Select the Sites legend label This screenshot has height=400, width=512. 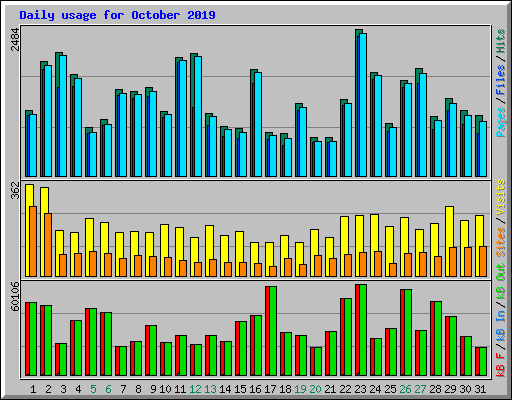coord(501,242)
